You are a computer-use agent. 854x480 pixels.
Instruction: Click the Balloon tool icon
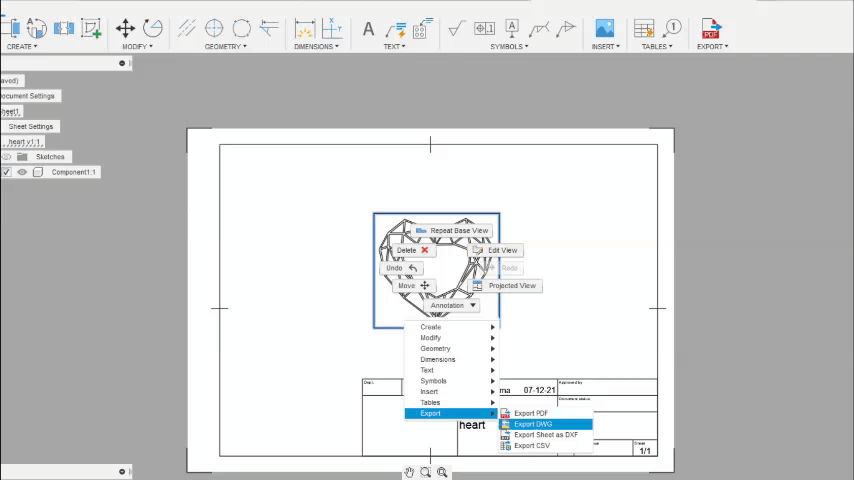672,28
